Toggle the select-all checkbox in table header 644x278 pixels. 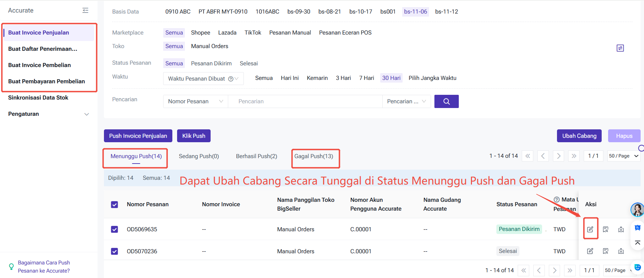tap(114, 205)
